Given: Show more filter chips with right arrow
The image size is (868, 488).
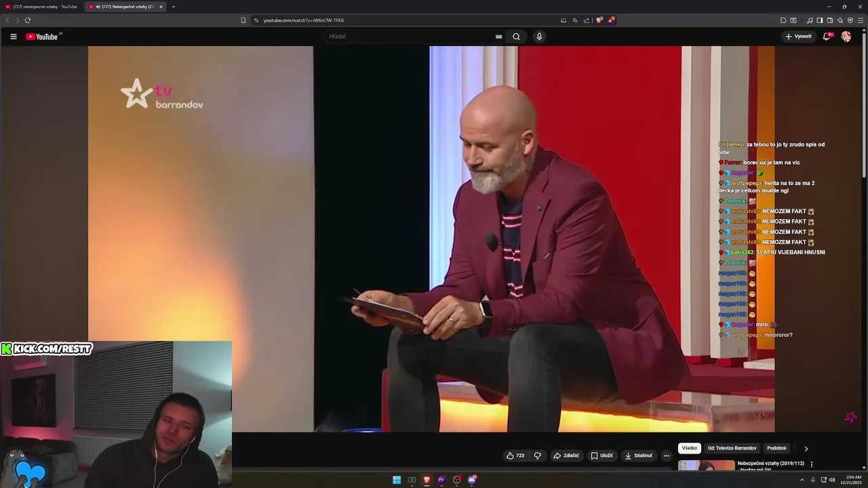Looking at the screenshot, I should (x=806, y=449).
